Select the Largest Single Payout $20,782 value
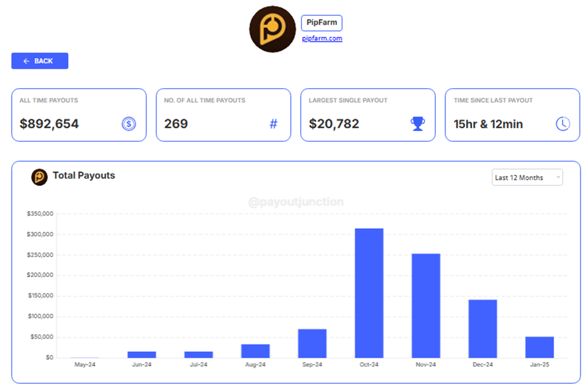Screen dimensions: 588x390 [334, 124]
